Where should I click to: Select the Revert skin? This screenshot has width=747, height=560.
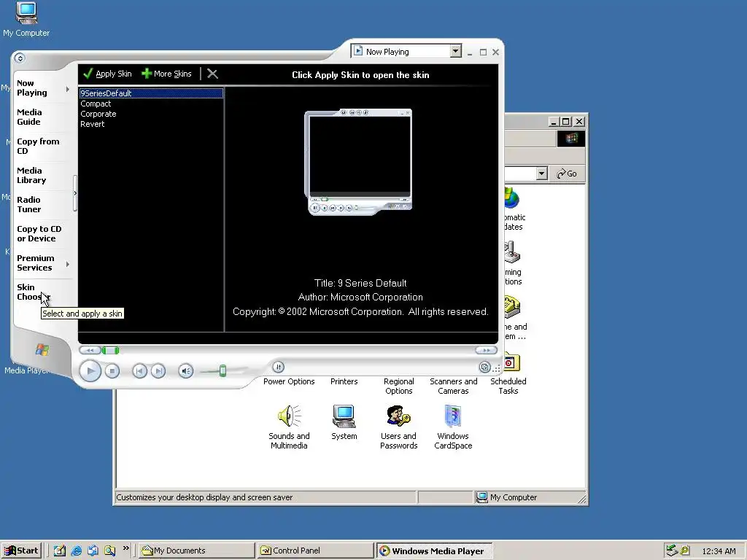tap(93, 124)
